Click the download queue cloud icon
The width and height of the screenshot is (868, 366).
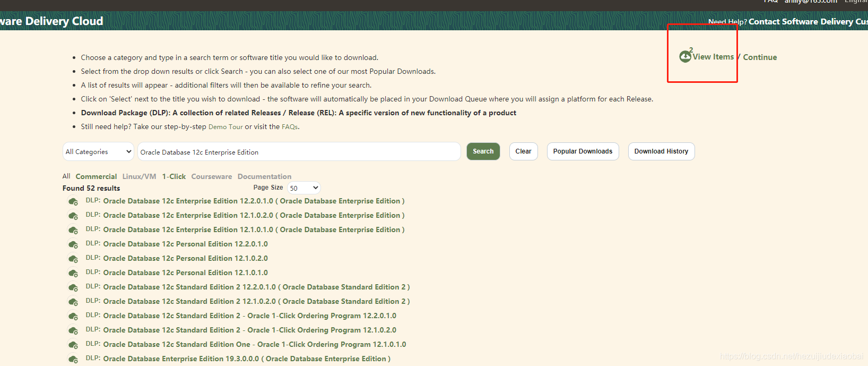pos(685,56)
